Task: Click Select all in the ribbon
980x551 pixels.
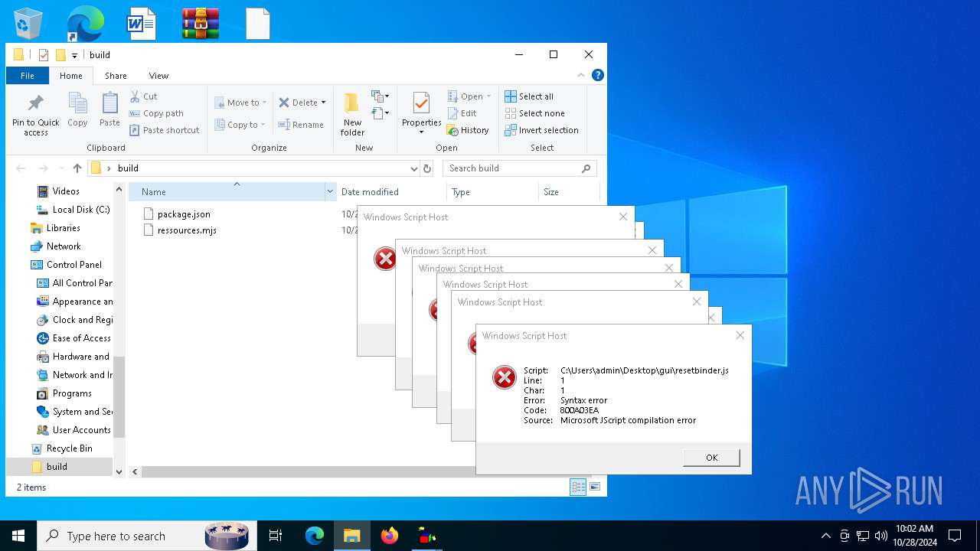Action: 529,96
